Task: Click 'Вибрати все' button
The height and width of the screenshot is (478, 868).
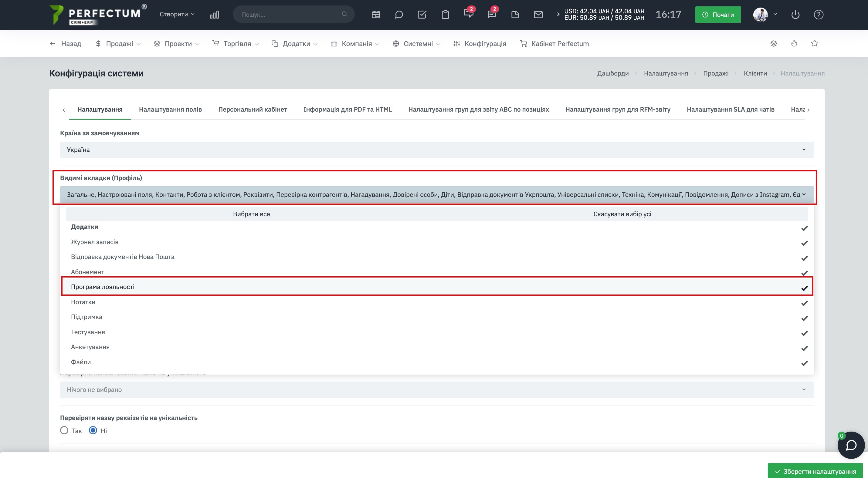Action: click(x=251, y=214)
